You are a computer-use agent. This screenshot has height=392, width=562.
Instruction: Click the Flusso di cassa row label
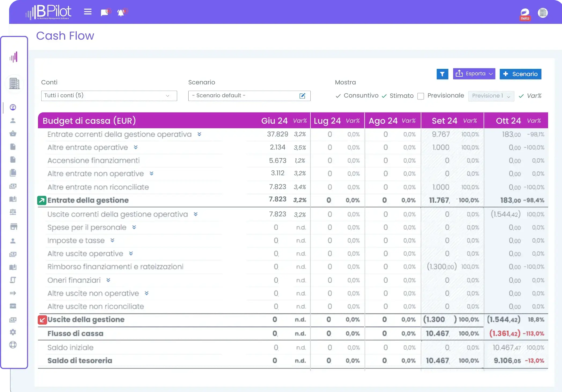coord(75,334)
